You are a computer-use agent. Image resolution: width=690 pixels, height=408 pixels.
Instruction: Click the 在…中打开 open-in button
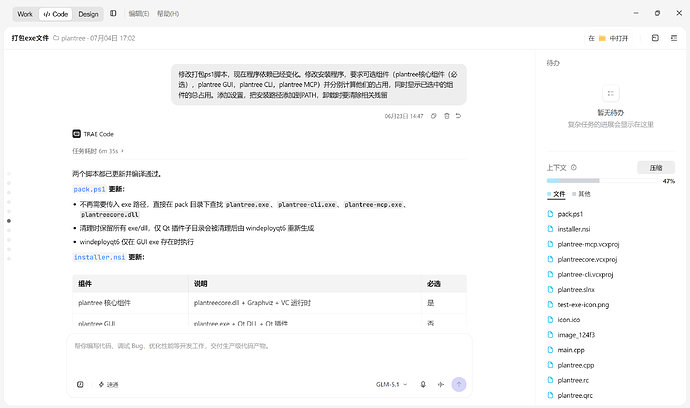tap(608, 38)
